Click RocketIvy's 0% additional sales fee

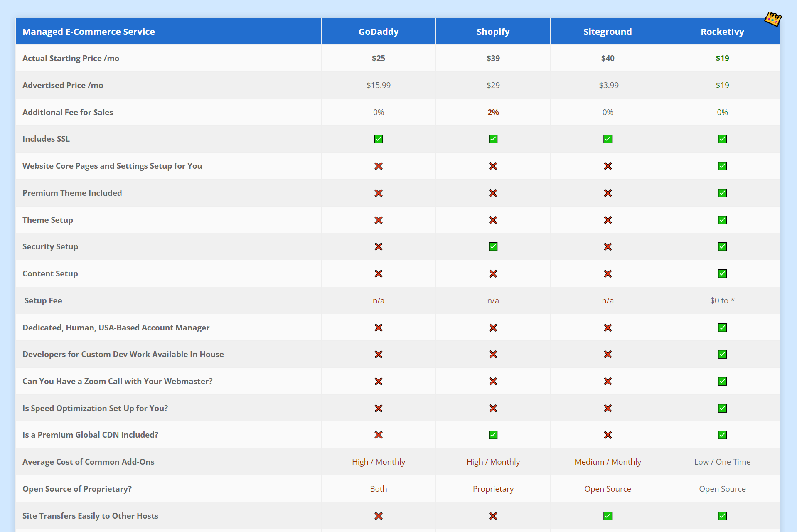point(722,112)
